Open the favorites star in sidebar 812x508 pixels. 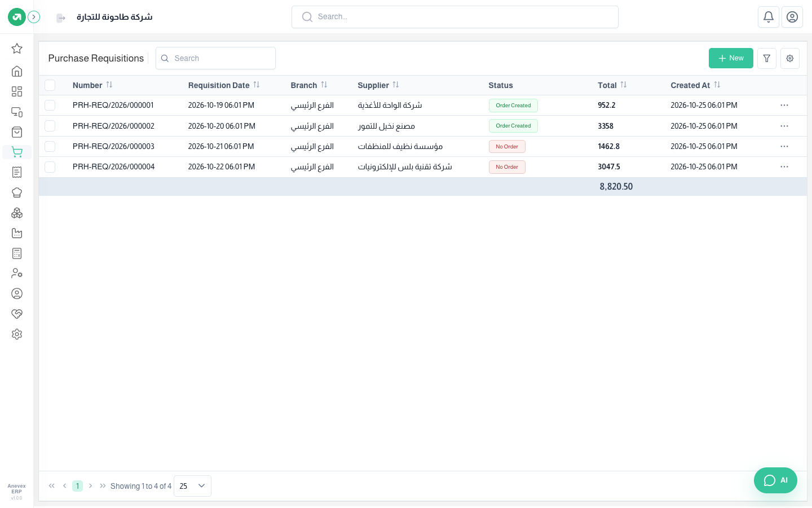[17, 49]
